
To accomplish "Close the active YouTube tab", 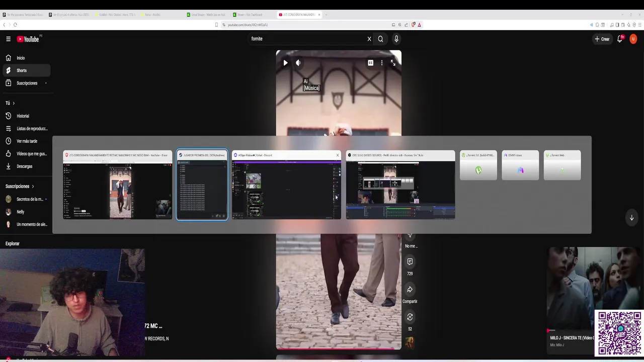I will pos(319,15).
